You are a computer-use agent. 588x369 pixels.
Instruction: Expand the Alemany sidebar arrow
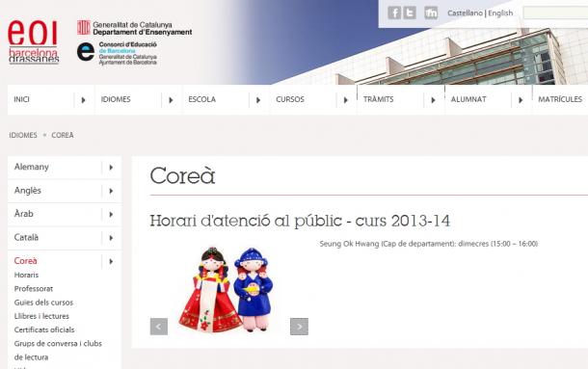click(x=112, y=168)
